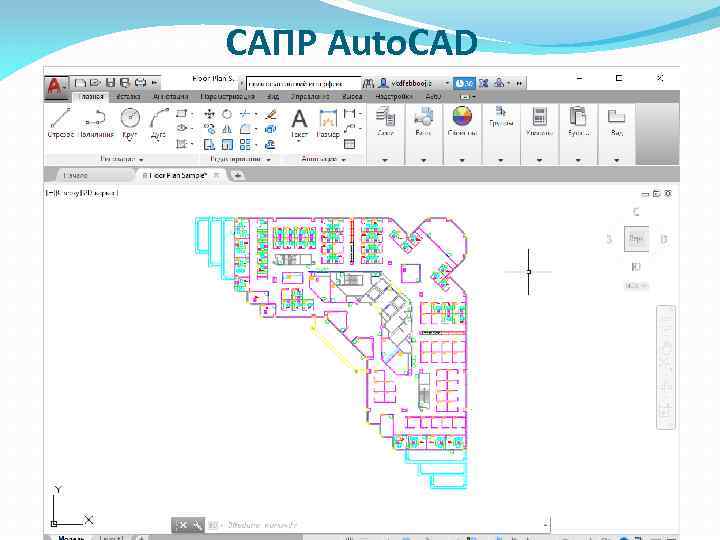Screen dimensions: 720x540
Task: Open the Properties (Свойства) color wheel panel
Action: click(462, 121)
